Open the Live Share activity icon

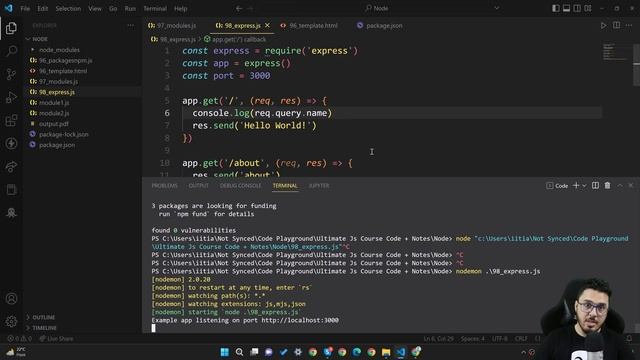pyautogui.click(x=11, y=166)
